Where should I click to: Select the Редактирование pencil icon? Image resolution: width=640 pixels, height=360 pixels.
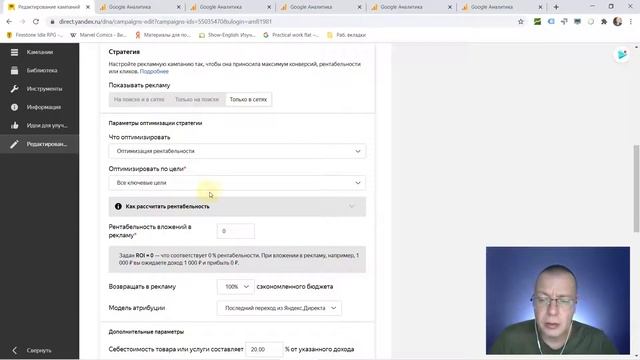(14, 144)
